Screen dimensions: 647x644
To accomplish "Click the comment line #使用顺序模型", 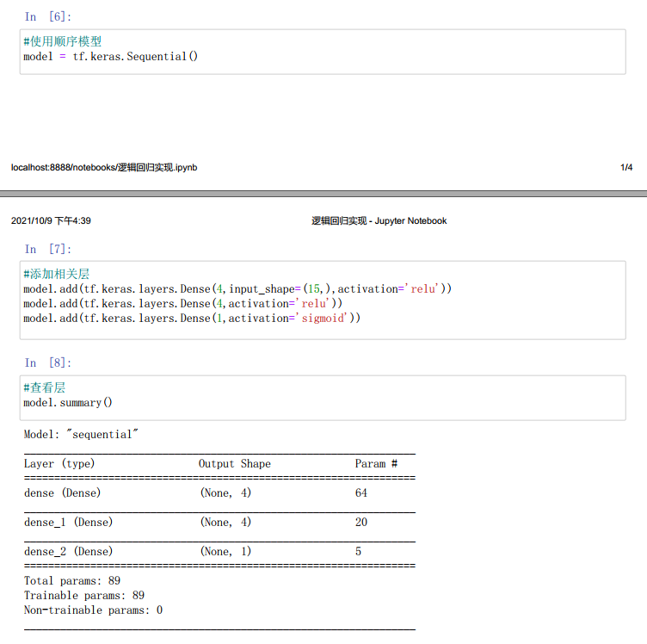I will coord(62,41).
